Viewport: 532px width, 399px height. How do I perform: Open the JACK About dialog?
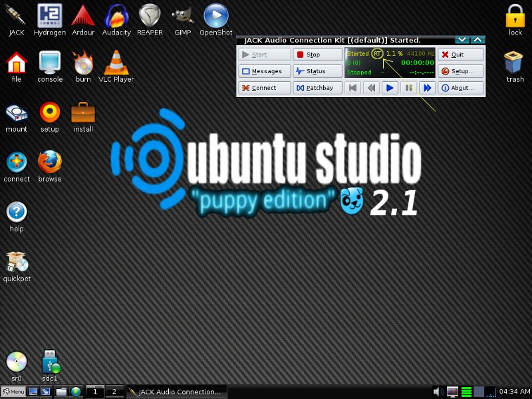pyautogui.click(x=461, y=88)
